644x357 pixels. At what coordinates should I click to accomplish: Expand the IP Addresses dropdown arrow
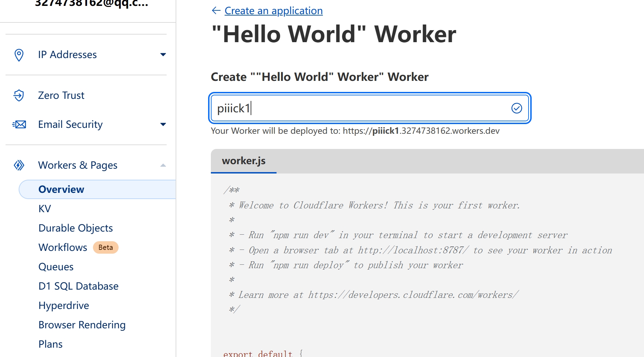[163, 55]
